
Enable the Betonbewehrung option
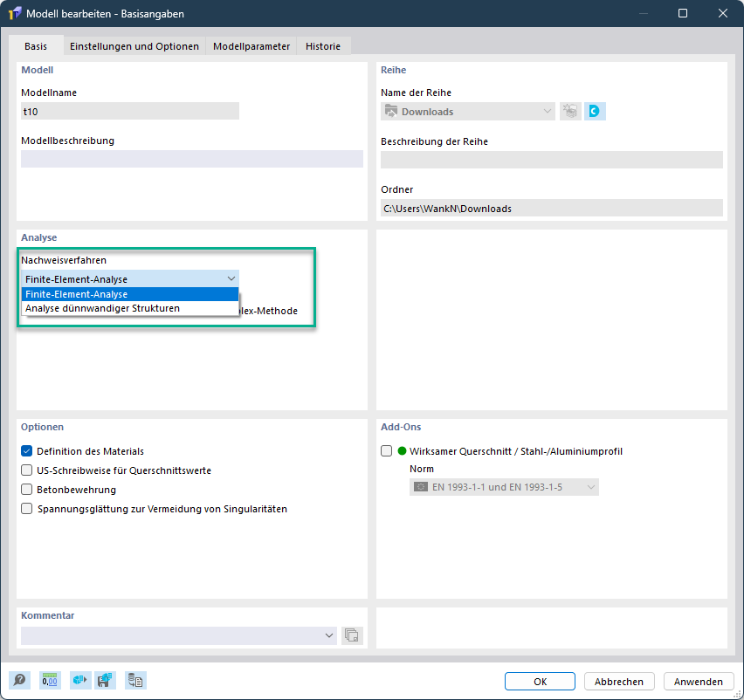coord(27,490)
